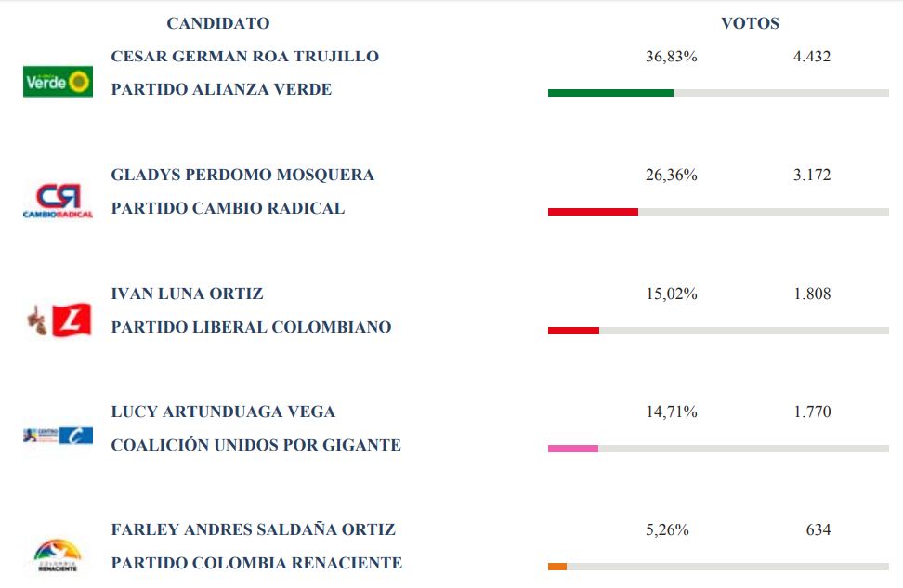The height and width of the screenshot is (588, 903).
Task: Click the Cambio Radical party logo
Action: [x=58, y=201]
